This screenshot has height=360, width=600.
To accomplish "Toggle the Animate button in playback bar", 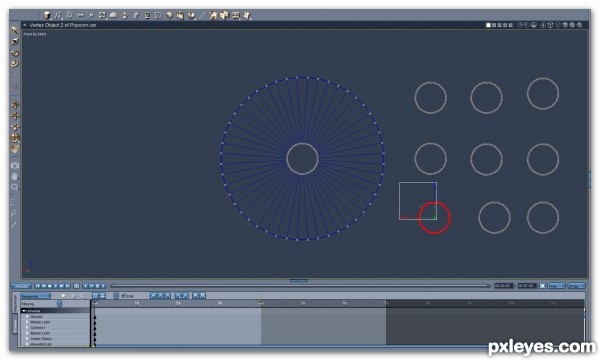I will (21, 286).
